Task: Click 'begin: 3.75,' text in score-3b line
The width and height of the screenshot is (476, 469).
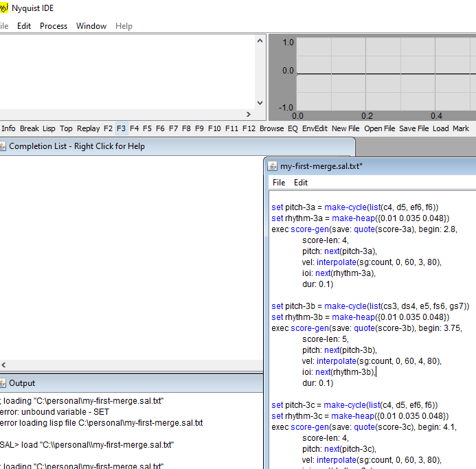Action: point(440,328)
